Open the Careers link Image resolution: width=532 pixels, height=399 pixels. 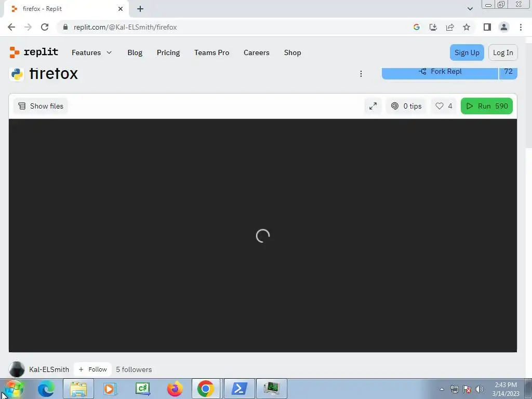pyautogui.click(x=257, y=52)
